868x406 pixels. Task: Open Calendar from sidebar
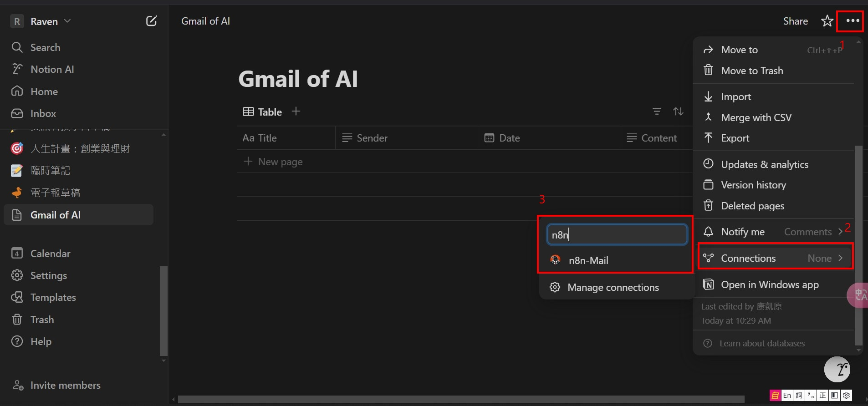[x=50, y=254]
